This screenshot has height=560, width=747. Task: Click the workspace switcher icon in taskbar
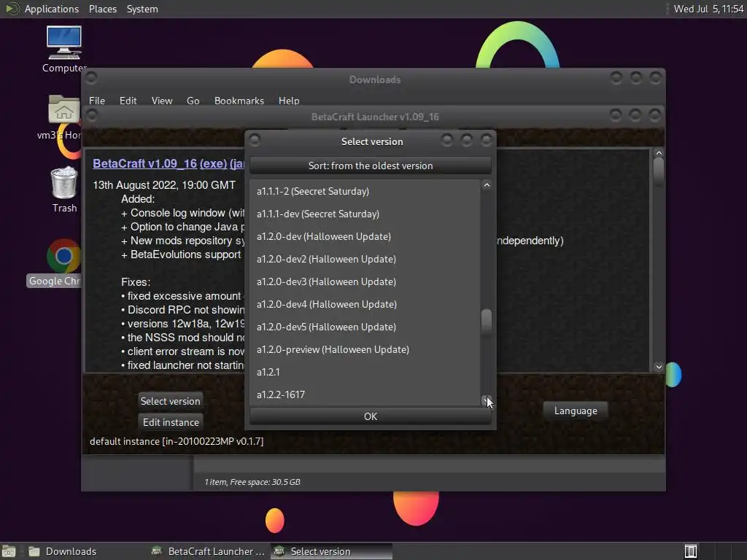coord(691,551)
